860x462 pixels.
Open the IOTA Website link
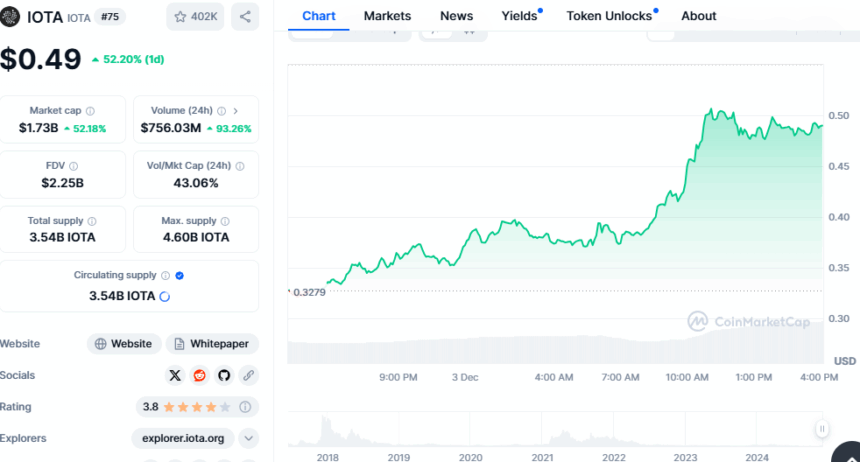click(124, 344)
